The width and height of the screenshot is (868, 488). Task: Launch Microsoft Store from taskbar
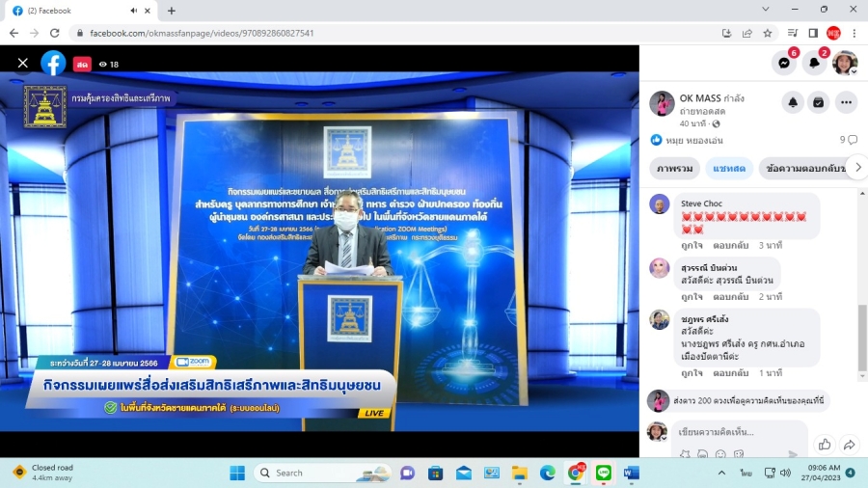pos(435,474)
